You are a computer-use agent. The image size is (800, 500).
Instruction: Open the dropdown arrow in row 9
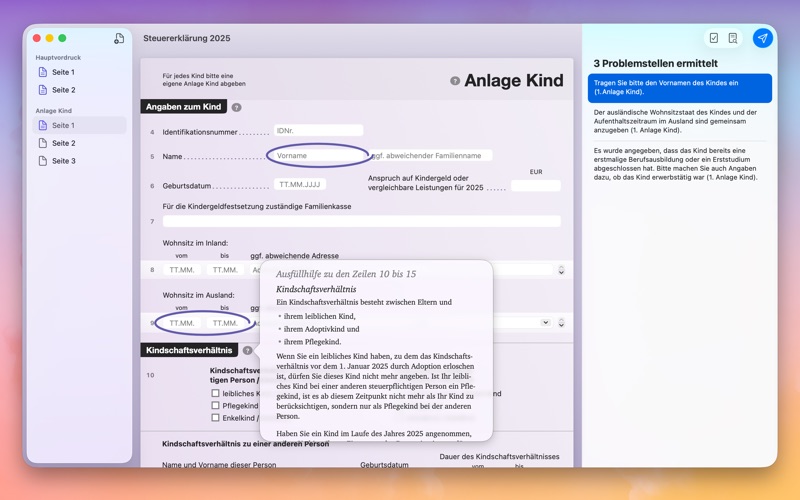pyautogui.click(x=545, y=322)
